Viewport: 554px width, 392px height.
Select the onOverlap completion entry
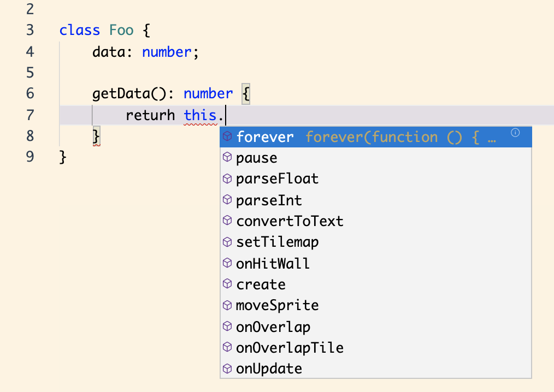tap(273, 326)
